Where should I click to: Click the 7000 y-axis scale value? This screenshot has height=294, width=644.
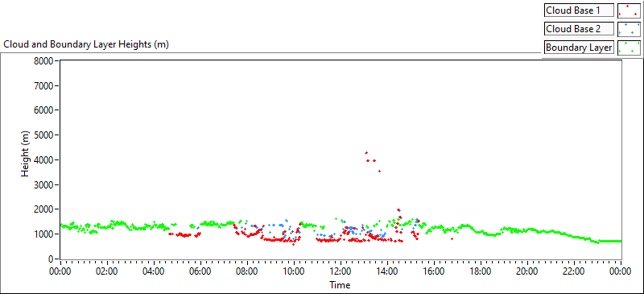tap(43, 86)
